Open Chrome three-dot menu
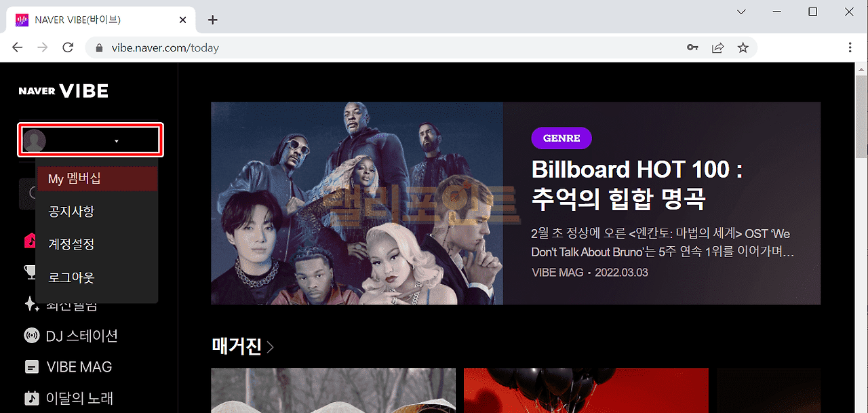This screenshot has width=868, height=413. (x=850, y=47)
